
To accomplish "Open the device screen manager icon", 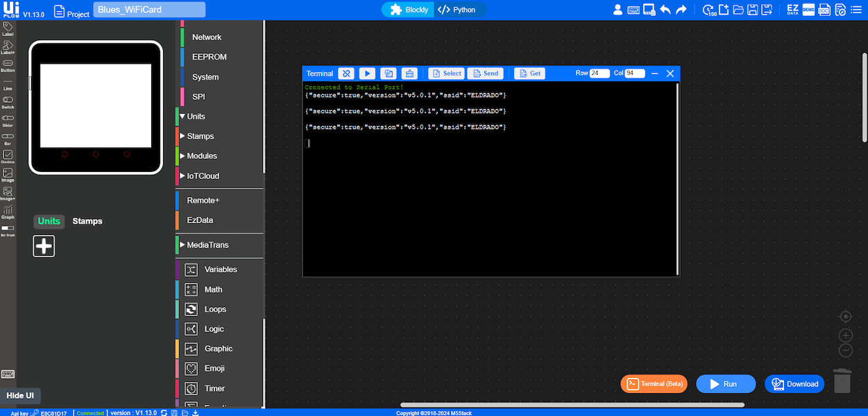I will pos(649,10).
